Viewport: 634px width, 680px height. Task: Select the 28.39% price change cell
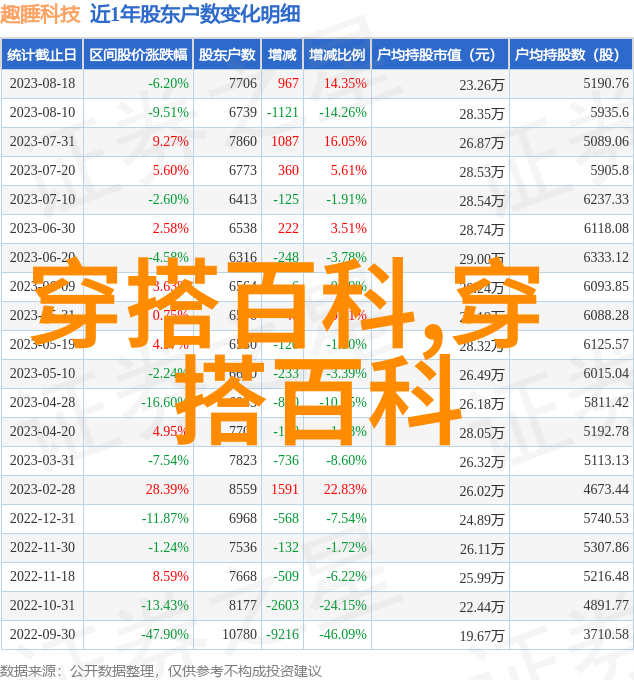point(167,490)
